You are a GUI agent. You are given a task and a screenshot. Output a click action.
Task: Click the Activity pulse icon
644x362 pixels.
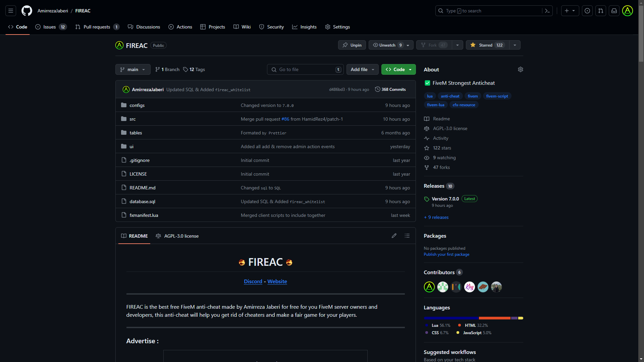click(x=427, y=138)
